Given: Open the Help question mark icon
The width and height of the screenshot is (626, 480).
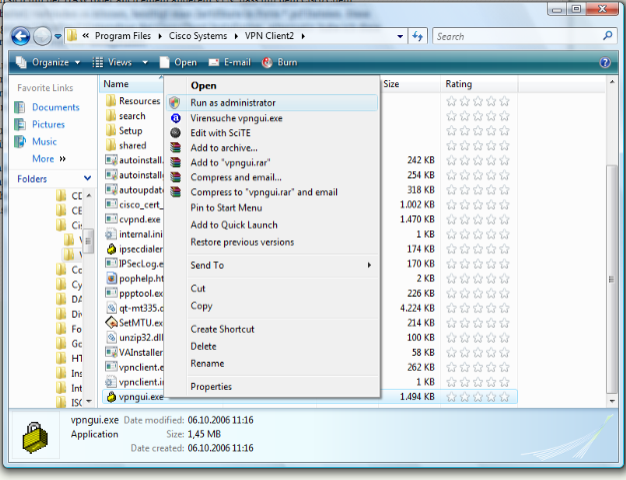Looking at the screenshot, I should tap(605, 62).
